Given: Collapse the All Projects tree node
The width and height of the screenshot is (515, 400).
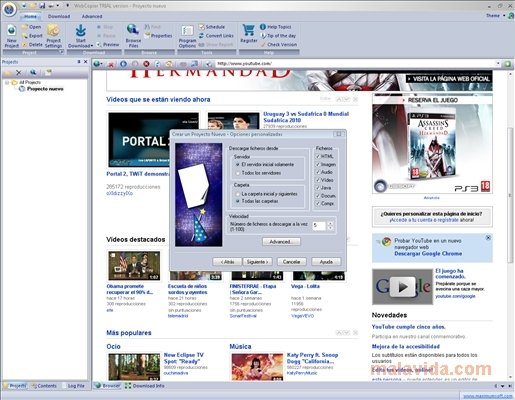Looking at the screenshot, I should click(x=7, y=82).
